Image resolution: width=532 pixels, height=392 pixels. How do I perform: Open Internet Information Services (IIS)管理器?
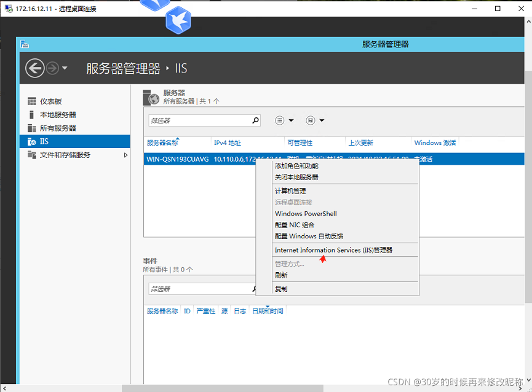(x=333, y=250)
